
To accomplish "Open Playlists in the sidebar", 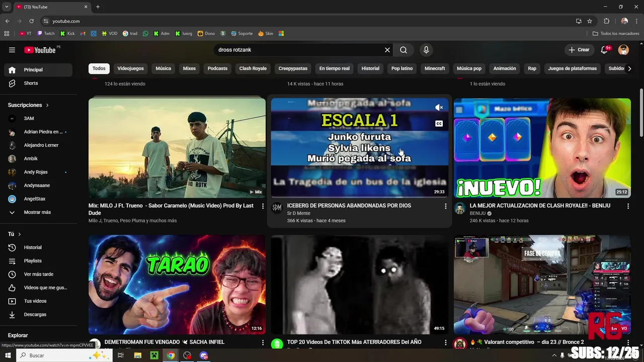I will click(x=38, y=261).
